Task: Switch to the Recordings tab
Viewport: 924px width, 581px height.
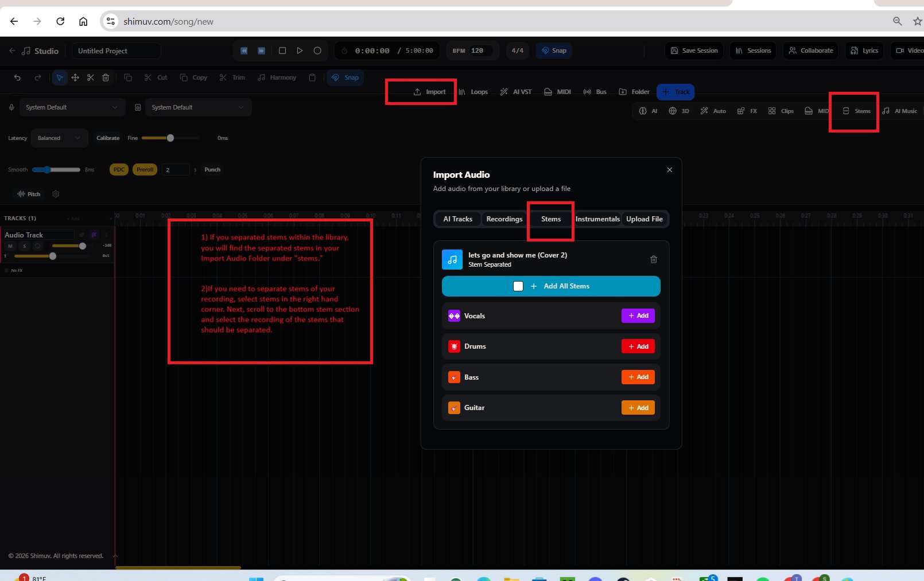Action: pos(504,219)
